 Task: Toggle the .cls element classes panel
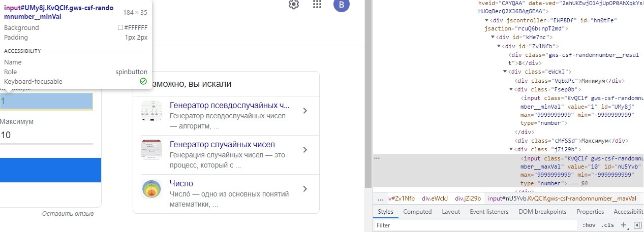click(x=607, y=225)
